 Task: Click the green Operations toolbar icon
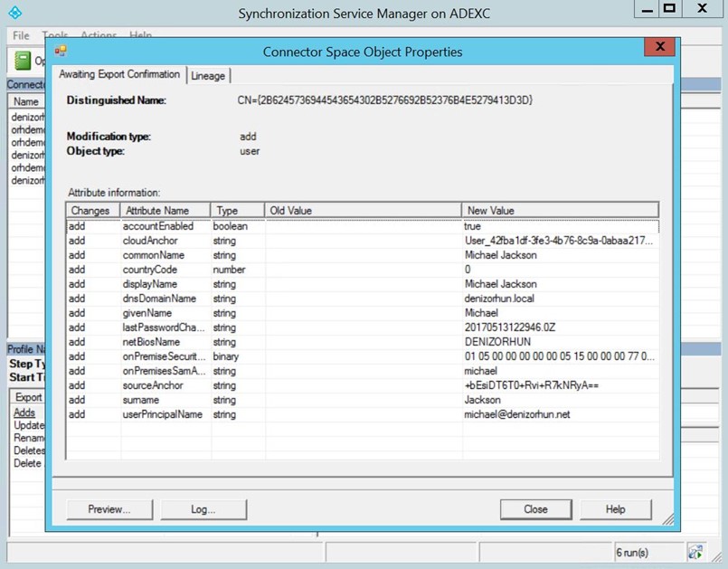point(23,61)
